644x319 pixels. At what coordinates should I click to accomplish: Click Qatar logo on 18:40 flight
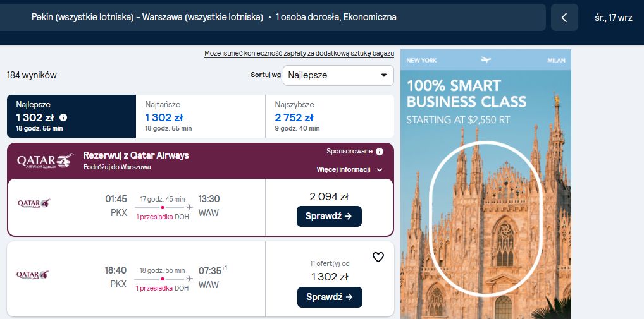tap(33, 275)
